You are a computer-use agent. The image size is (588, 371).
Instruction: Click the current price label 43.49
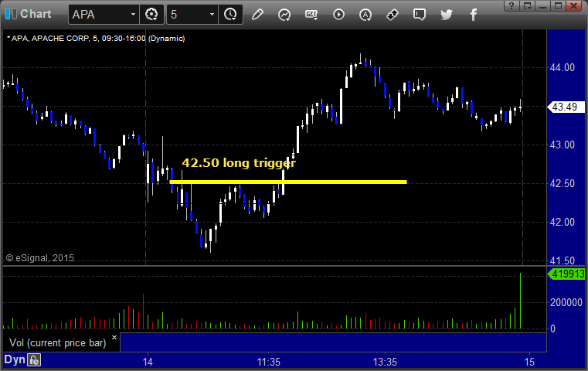pyautogui.click(x=566, y=107)
